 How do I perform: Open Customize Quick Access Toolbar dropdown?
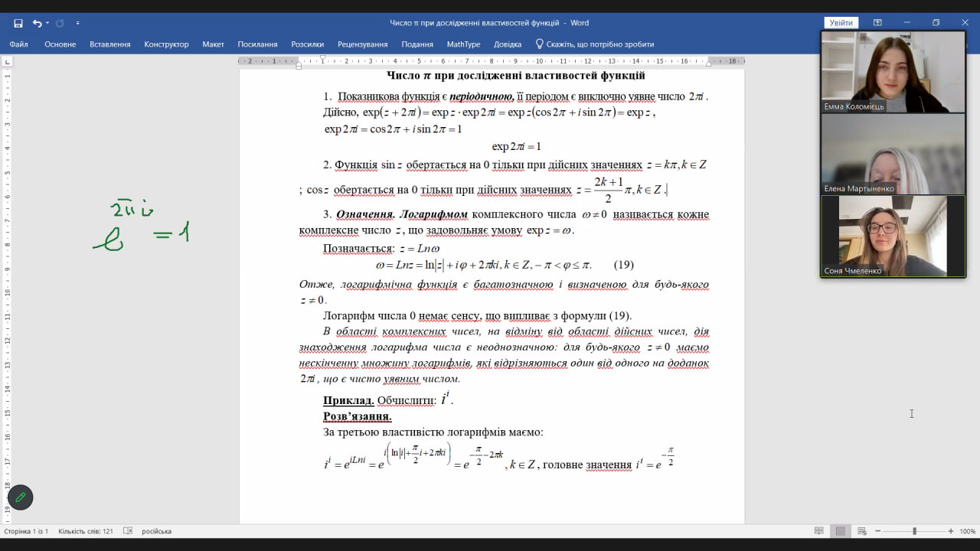coord(77,23)
